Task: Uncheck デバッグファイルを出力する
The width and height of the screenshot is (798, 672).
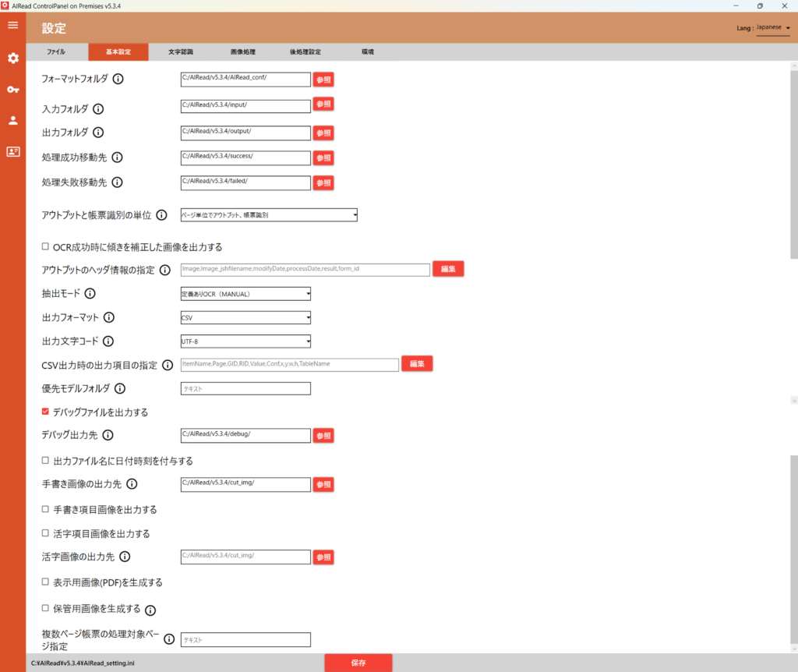Action: [x=45, y=412]
